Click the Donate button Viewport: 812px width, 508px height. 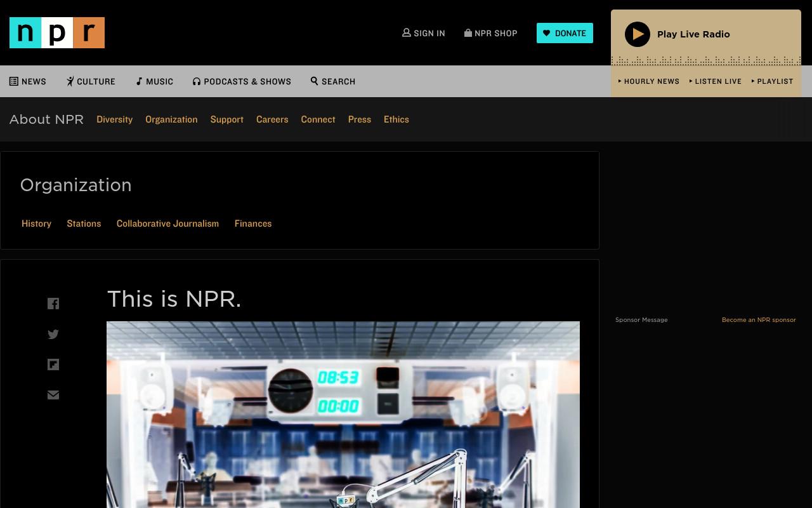(x=565, y=33)
